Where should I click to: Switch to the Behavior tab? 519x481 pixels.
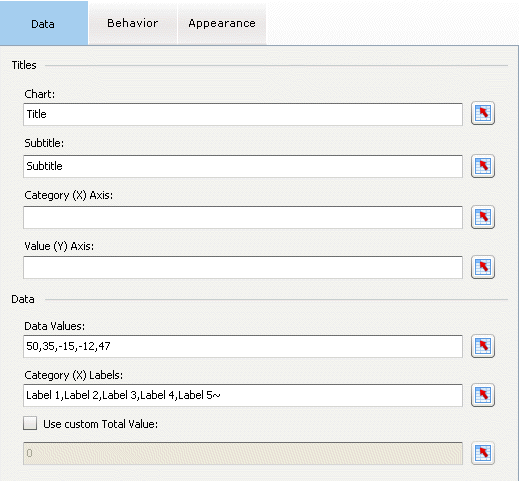coord(133,23)
